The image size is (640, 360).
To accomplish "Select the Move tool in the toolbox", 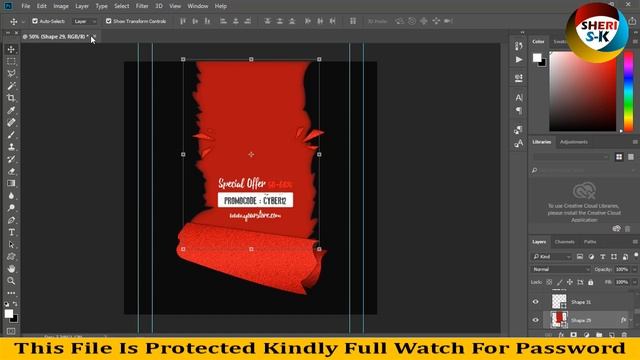I will [x=11, y=49].
